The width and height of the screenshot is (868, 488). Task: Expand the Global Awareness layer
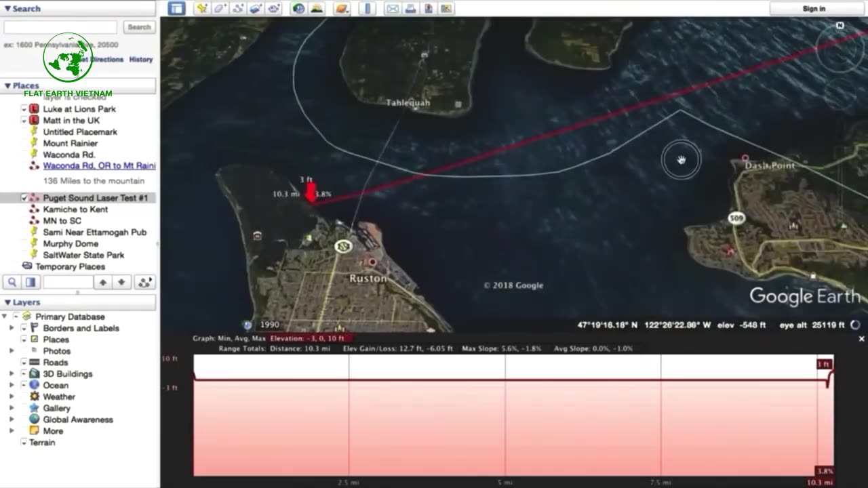[x=12, y=420]
